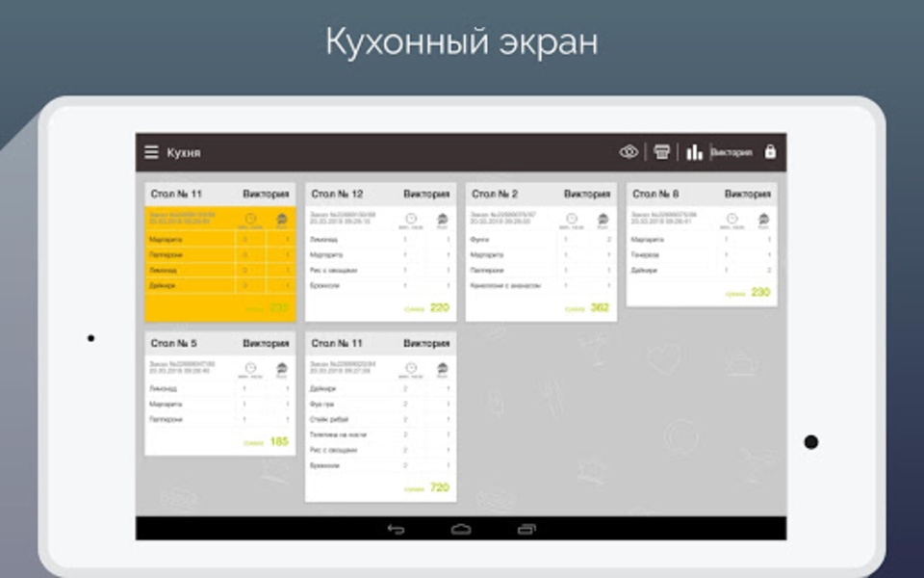Select order number line in Стол № 8 card

(x=663, y=215)
